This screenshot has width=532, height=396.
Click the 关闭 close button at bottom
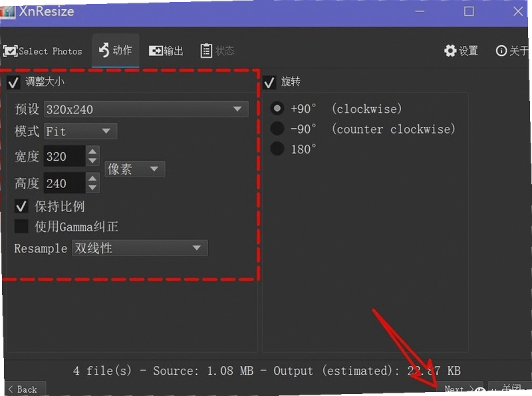pos(509,389)
